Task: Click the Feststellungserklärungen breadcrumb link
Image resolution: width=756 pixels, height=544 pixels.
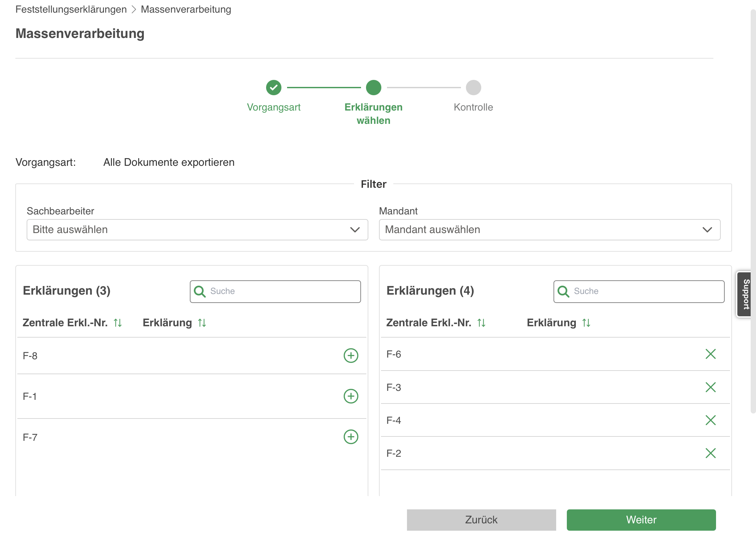Action: pyautogui.click(x=71, y=9)
